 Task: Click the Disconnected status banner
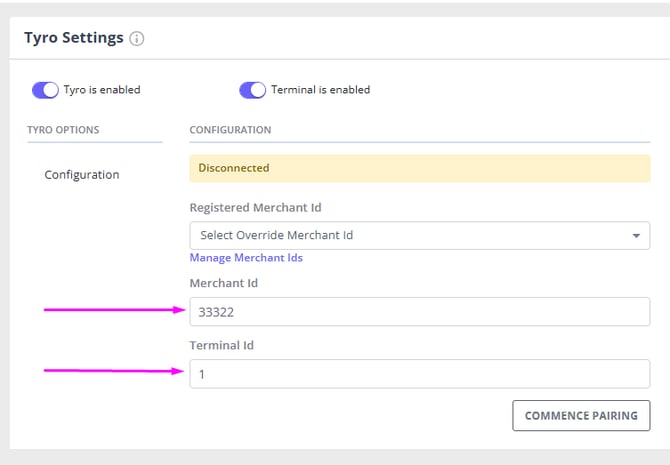420,169
